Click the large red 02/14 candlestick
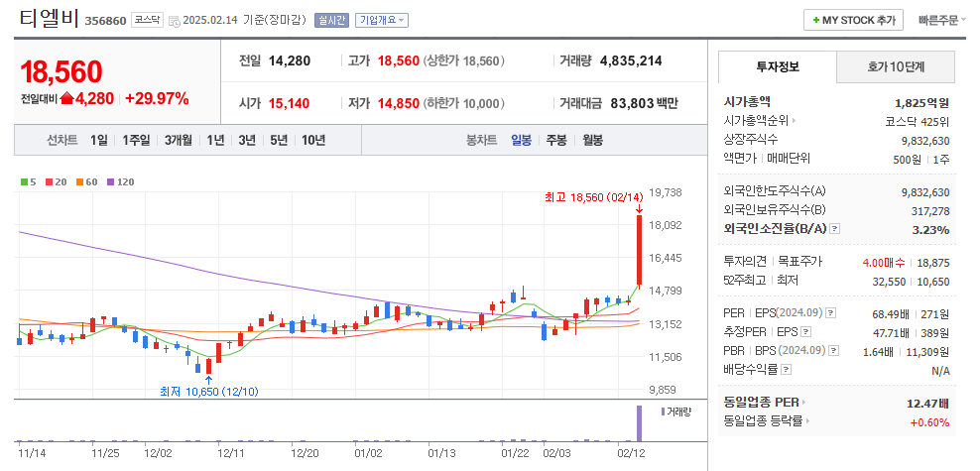 (639, 250)
